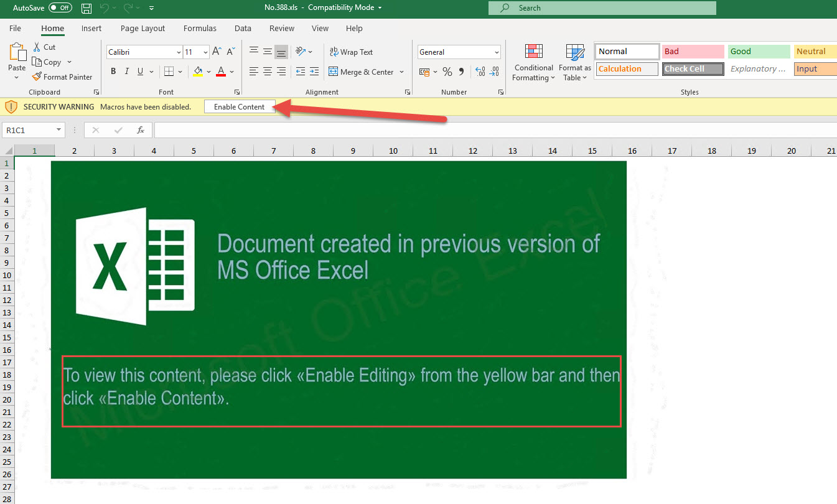Open the Fill Color dropdown arrow

208,72
